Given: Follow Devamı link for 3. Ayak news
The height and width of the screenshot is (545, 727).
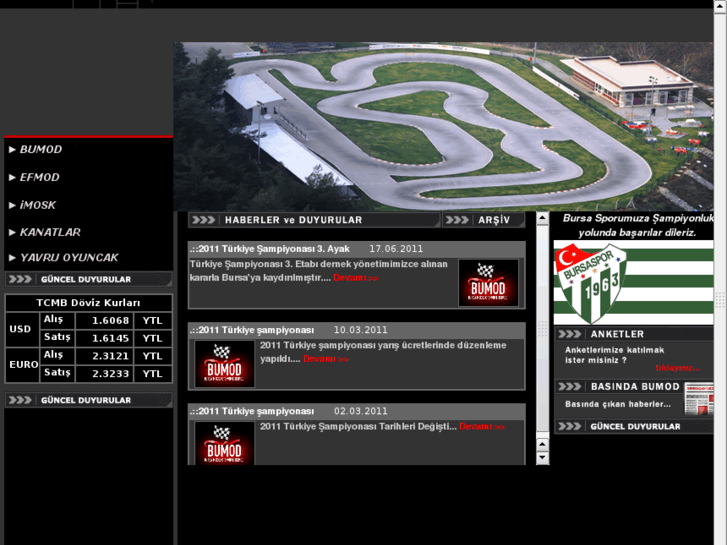Looking at the screenshot, I should pyautogui.click(x=356, y=278).
